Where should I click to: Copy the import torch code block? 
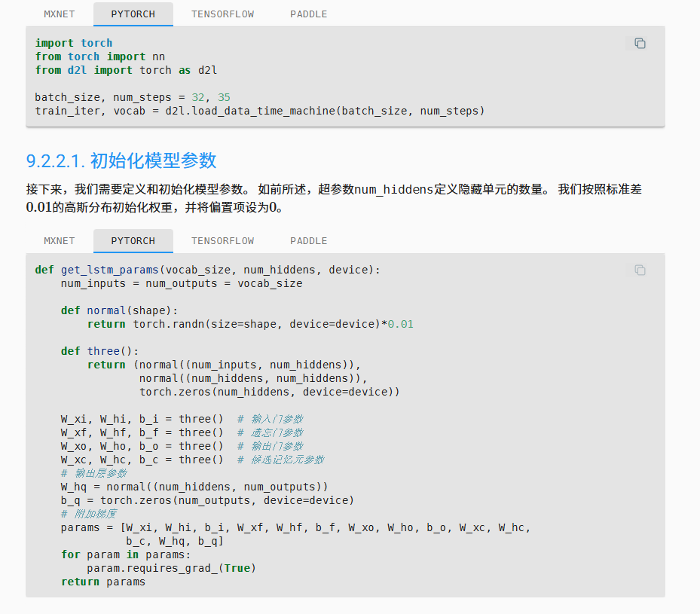pos(640,44)
